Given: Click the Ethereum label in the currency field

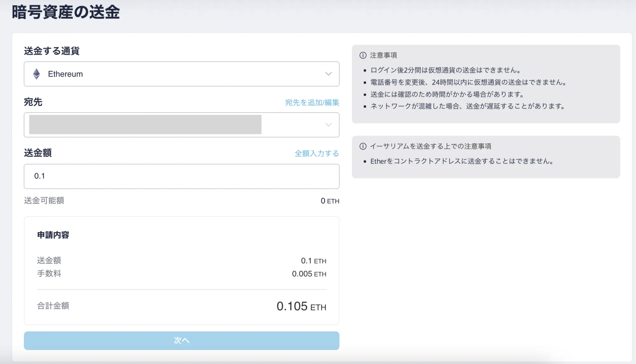Looking at the screenshot, I should (x=66, y=74).
